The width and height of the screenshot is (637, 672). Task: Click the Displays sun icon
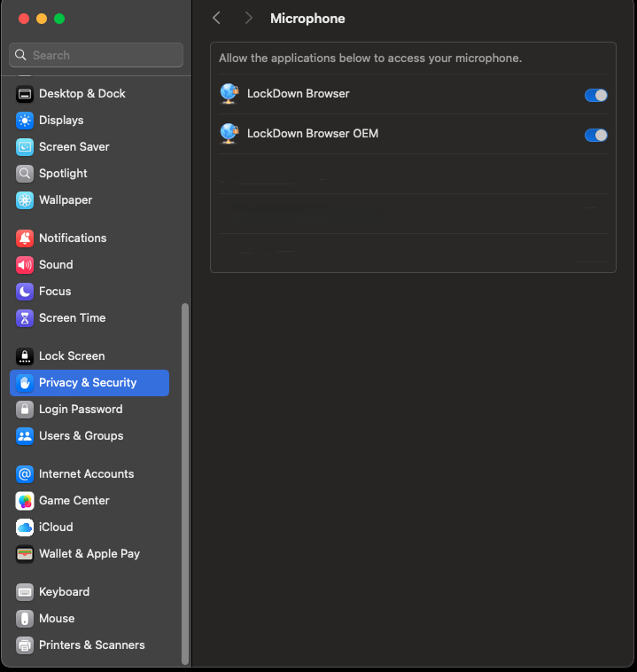pyautogui.click(x=25, y=121)
